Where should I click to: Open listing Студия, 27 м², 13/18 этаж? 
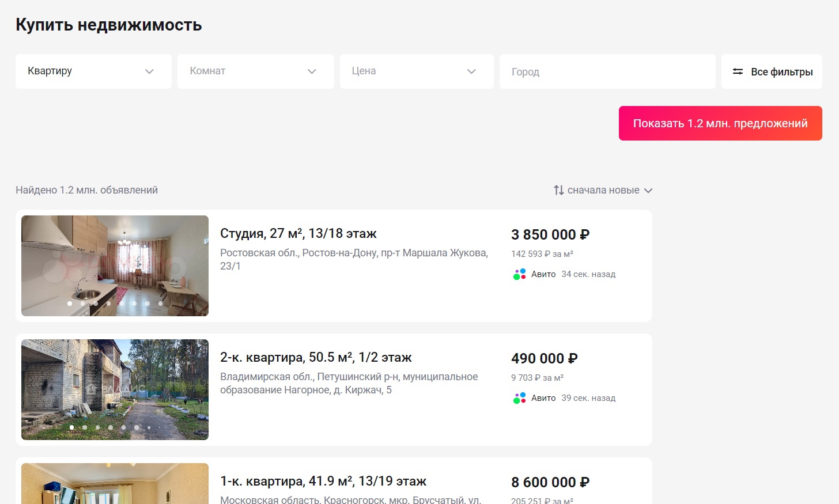(x=298, y=233)
